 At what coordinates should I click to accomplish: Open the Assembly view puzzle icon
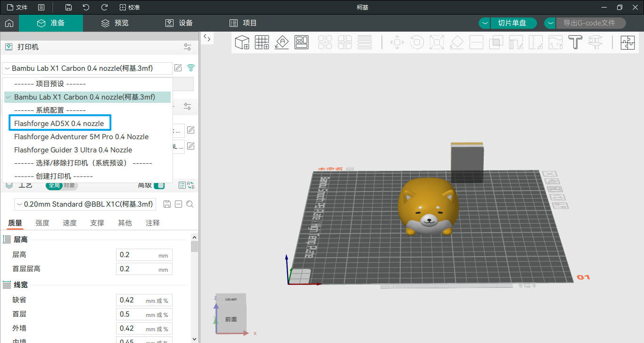(x=627, y=42)
